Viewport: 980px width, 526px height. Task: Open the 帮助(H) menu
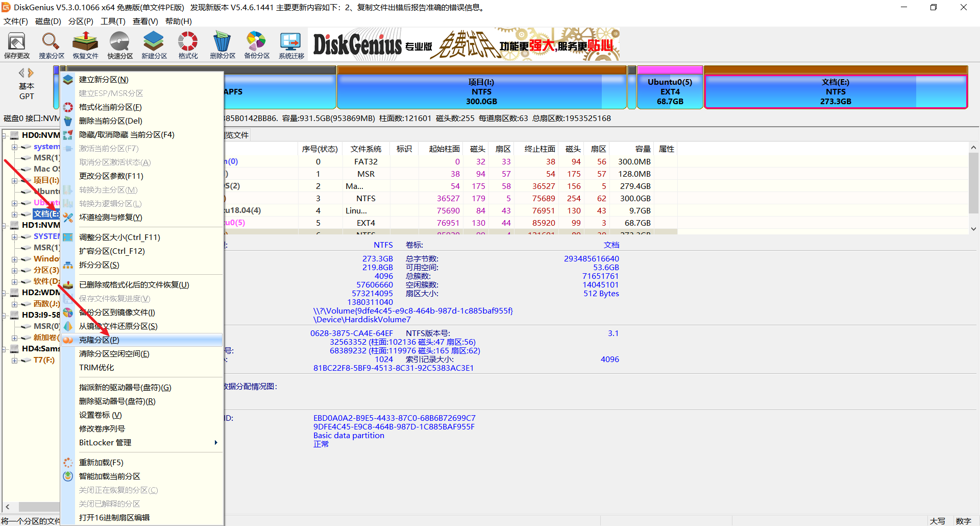tap(178, 21)
